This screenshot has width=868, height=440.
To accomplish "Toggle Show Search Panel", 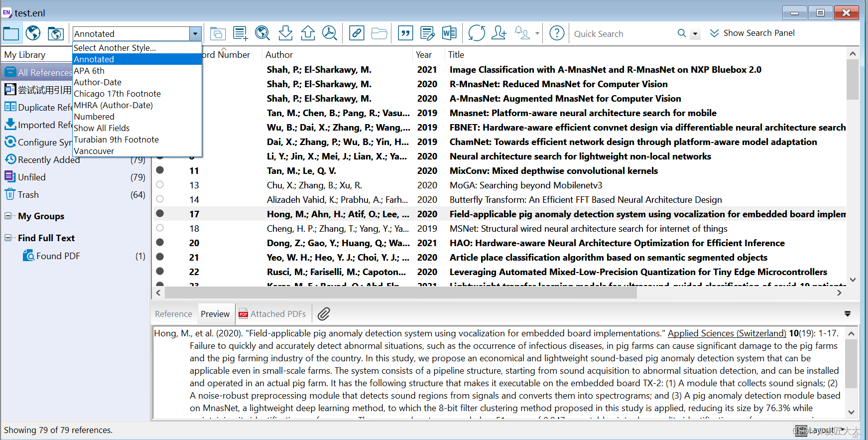I will click(751, 33).
